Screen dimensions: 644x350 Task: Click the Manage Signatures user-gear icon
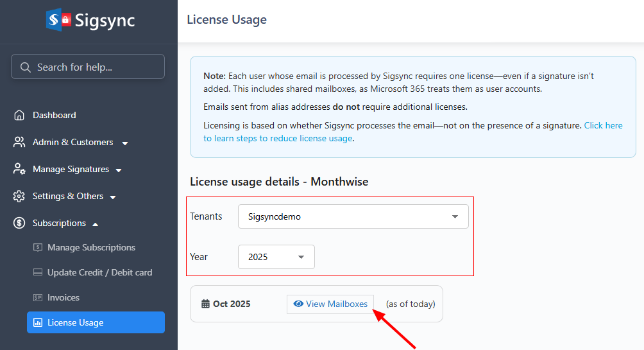point(19,169)
